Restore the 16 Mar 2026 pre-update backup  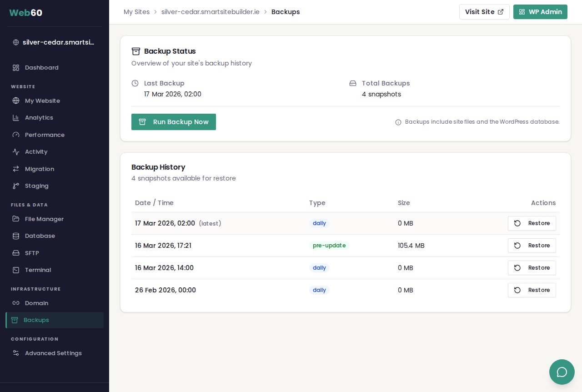(x=532, y=246)
